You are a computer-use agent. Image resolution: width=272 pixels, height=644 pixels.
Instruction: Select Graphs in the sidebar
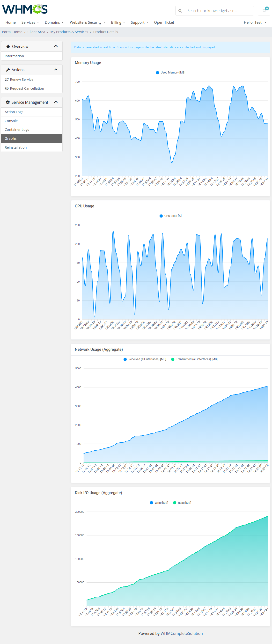point(32,139)
